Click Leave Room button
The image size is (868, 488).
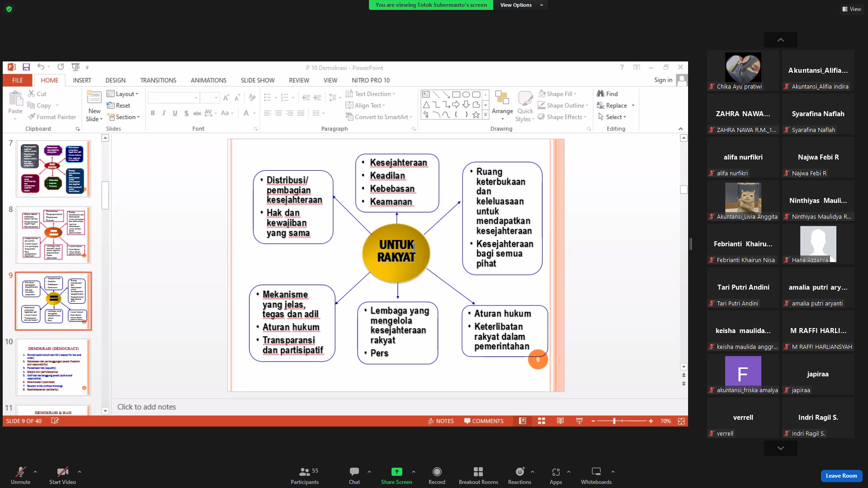(x=841, y=476)
